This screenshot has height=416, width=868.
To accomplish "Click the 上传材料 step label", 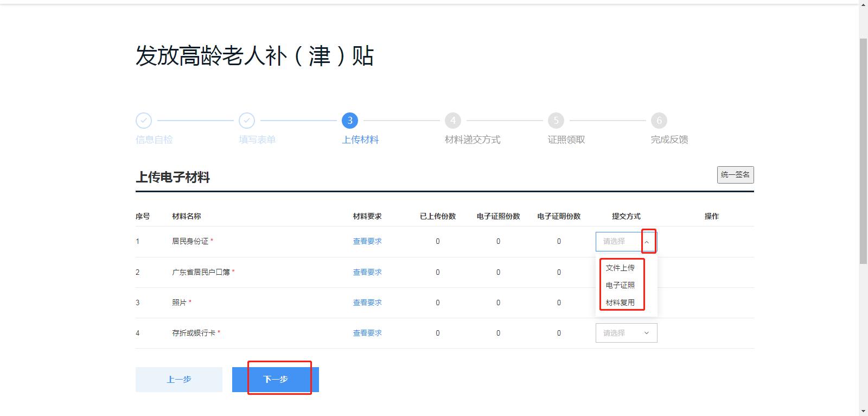I will click(360, 140).
